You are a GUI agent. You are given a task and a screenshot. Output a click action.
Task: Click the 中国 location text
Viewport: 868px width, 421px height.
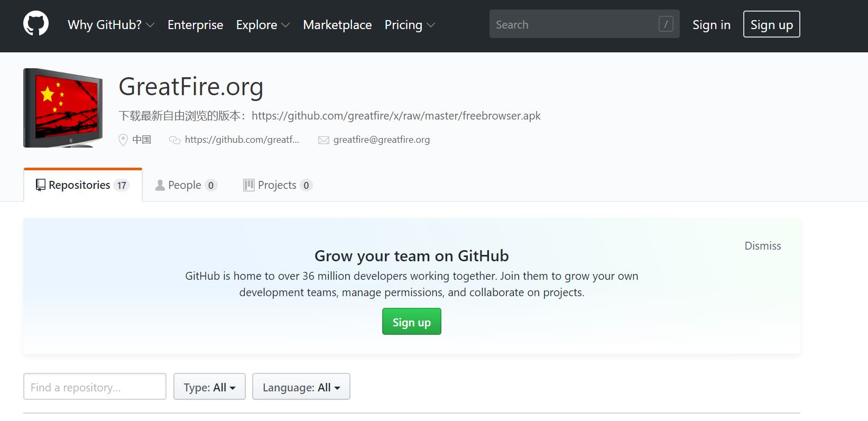coord(142,140)
